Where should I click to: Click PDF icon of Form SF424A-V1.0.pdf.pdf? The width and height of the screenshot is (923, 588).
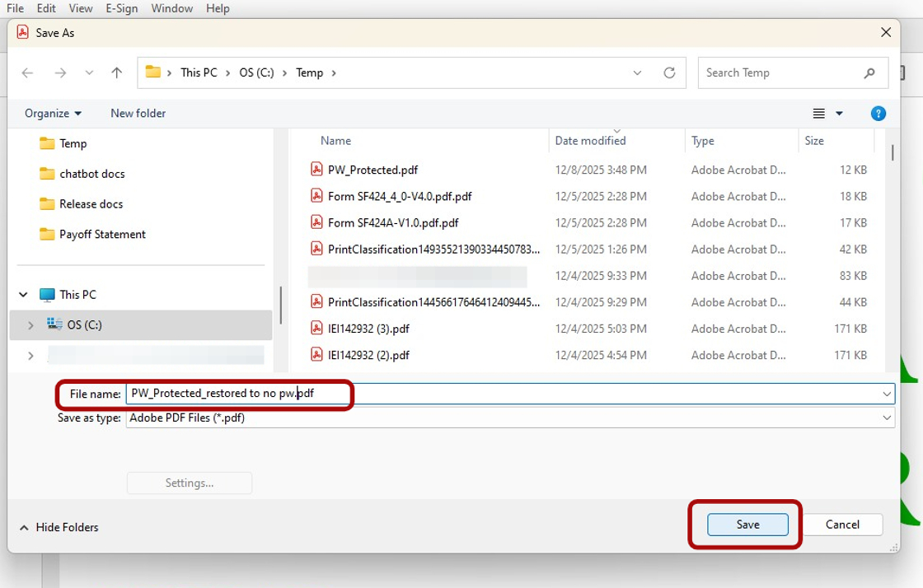tap(316, 222)
